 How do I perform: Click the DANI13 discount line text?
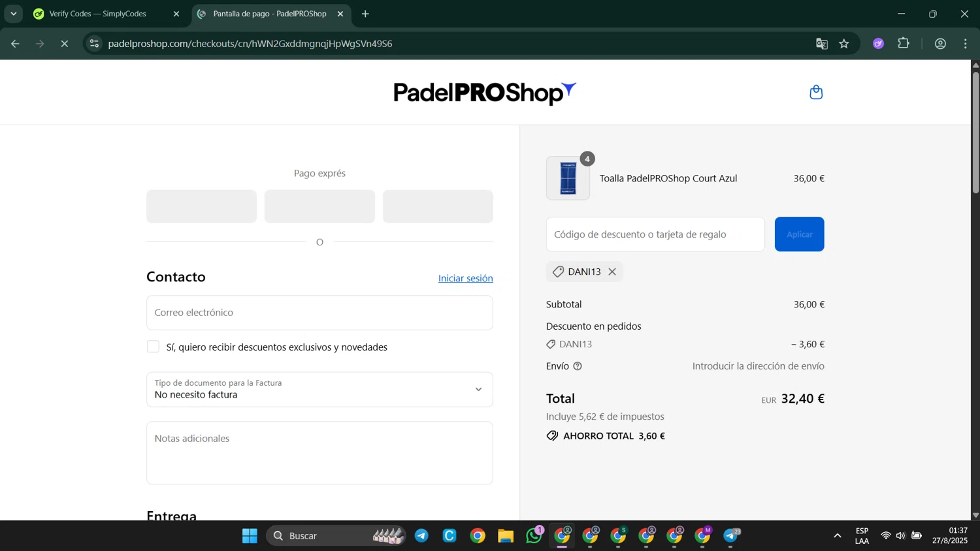click(x=576, y=344)
